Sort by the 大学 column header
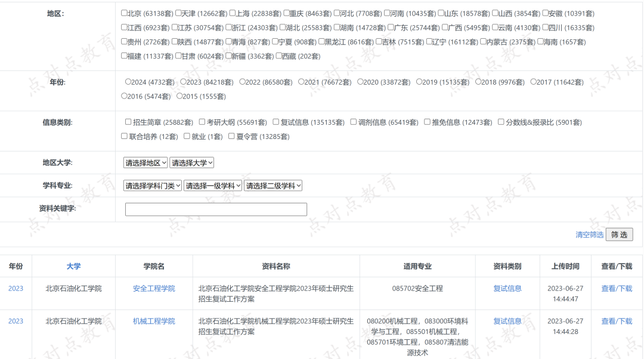 pos(73,266)
